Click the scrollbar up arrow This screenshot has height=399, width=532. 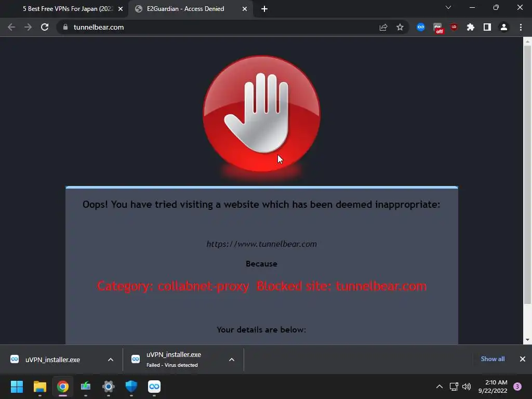pos(527,42)
